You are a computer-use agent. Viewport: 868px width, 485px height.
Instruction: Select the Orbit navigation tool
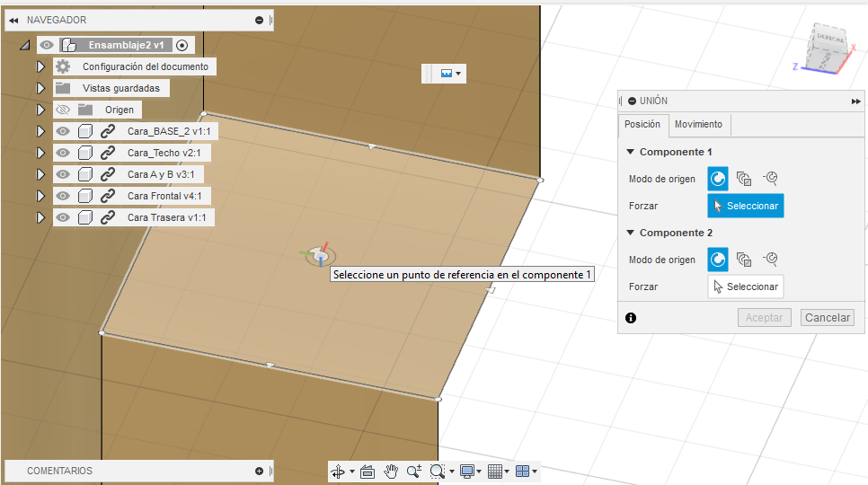click(x=338, y=472)
